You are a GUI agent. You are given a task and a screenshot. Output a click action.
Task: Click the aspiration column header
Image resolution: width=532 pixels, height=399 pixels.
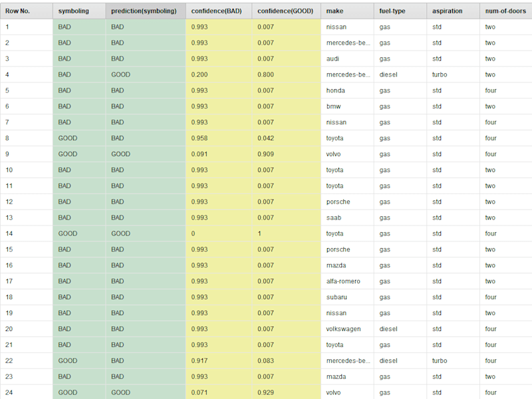point(454,11)
